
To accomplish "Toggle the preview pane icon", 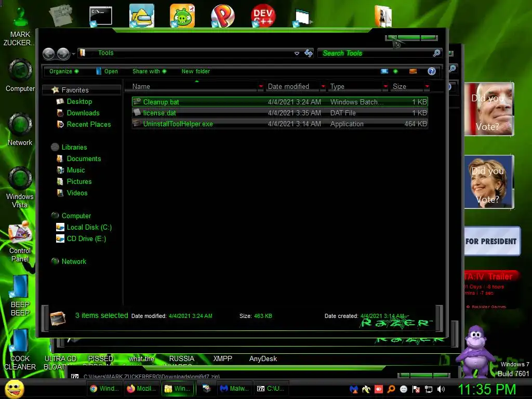I will pos(413,71).
